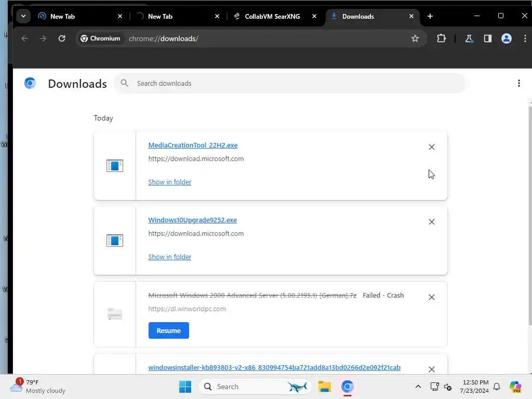This screenshot has height=399, width=532.
Task: Click the Chromium site info chip
Action: (100, 38)
